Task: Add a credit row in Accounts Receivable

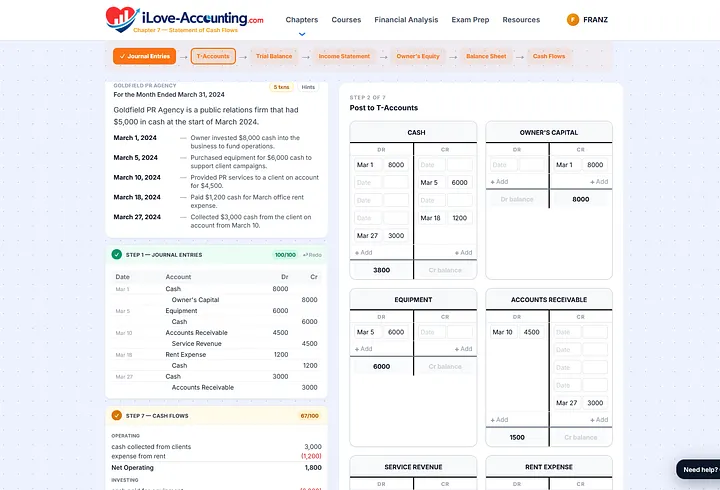Action: click(599, 420)
